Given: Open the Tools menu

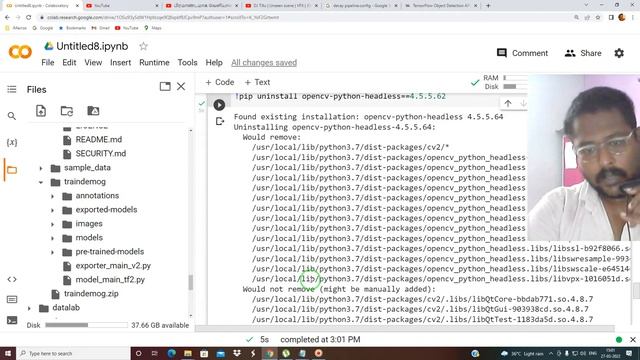Looking at the screenshot, I should (x=187, y=63).
